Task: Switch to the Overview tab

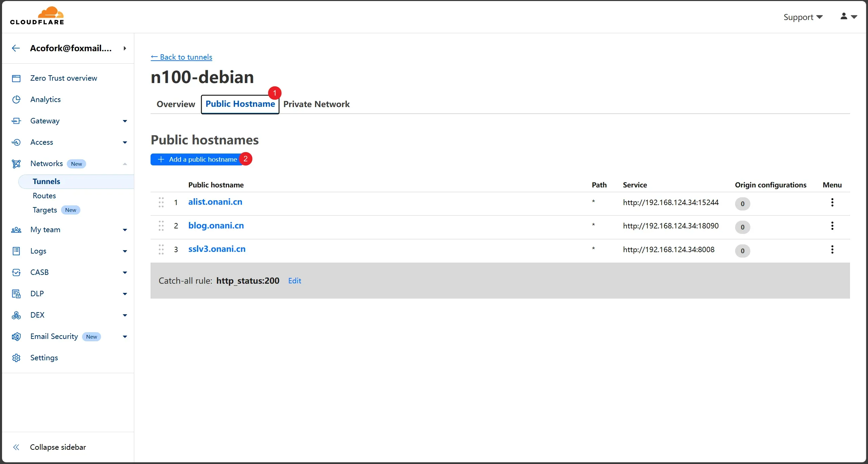Action: (176, 104)
